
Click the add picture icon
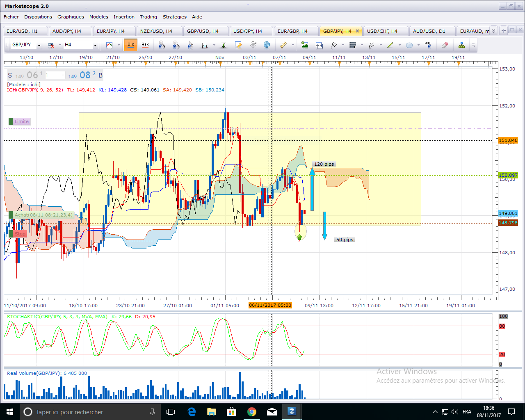[x=304, y=45]
